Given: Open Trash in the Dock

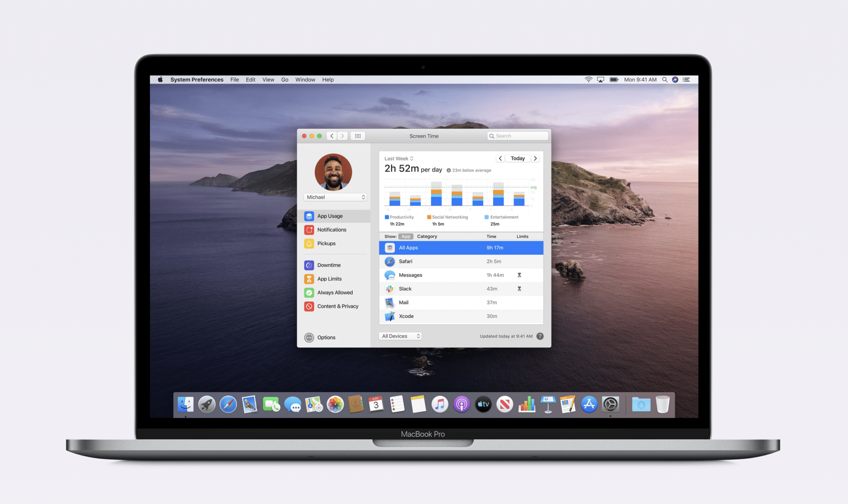Looking at the screenshot, I should pyautogui.click(x=662, y=404).
